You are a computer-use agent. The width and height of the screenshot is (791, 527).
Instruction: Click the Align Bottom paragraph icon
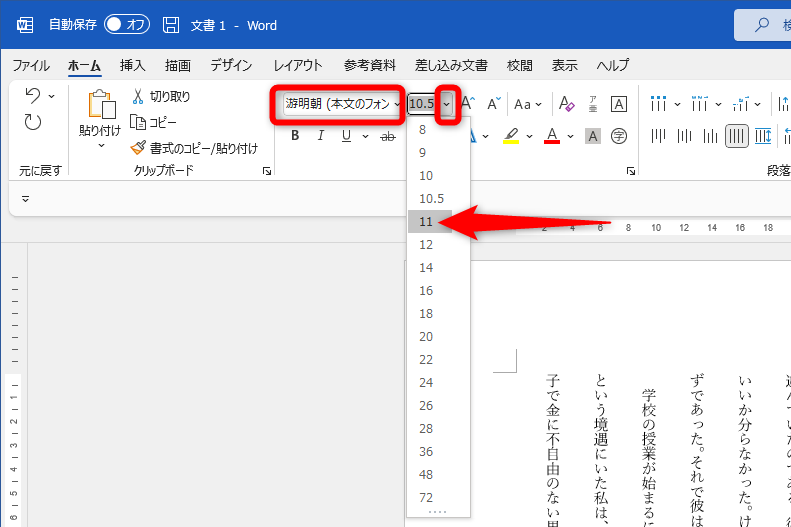pyautogui.click(x=711, y=136)
